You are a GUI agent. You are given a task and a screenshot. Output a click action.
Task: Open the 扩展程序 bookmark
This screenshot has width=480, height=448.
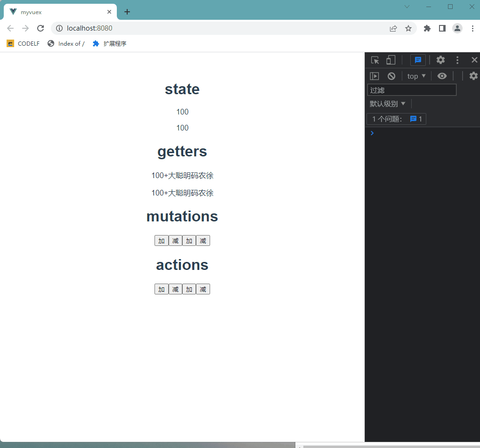point(109,43)
